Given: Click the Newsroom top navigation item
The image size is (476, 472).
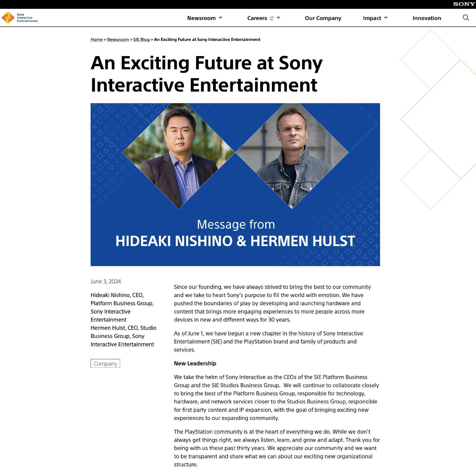Looking at the screenshot, I should click(202, 18).
